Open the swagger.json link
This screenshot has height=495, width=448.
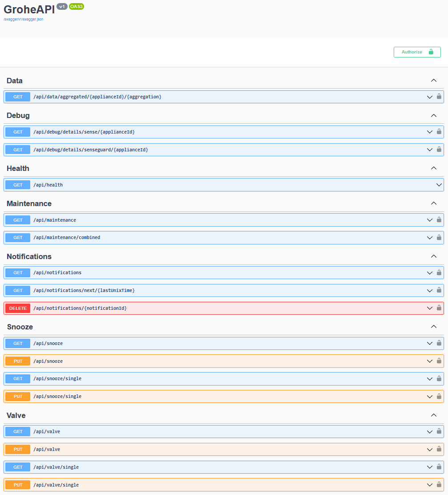pyautogui.click(x=23, y=19)
